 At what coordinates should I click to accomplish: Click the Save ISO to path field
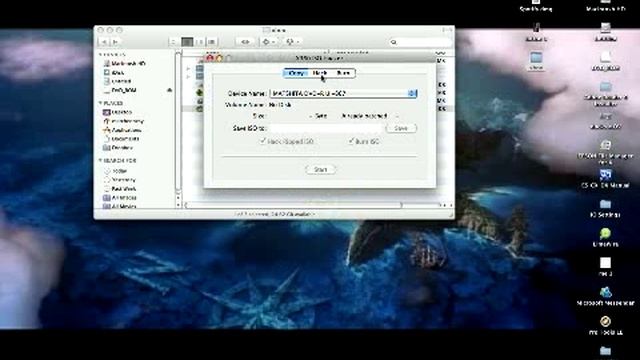click(x=326, y=128)
